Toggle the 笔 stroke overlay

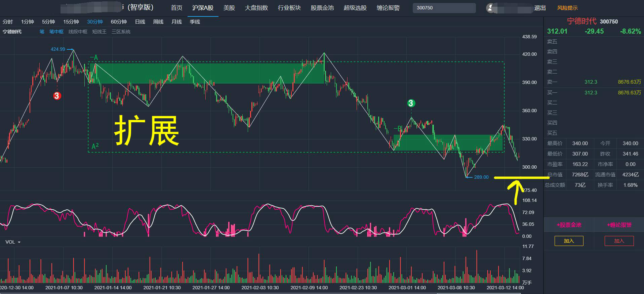pyautogui.click(x=42, y=32)
